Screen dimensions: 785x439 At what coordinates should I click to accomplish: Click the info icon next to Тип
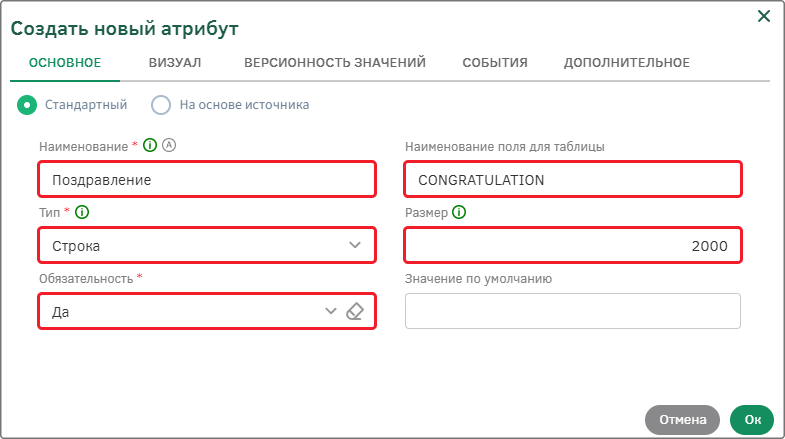82,212
